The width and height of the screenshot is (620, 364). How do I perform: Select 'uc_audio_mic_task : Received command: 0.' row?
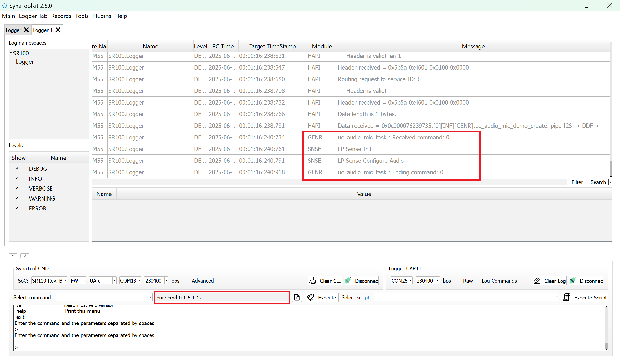click(x=351, y=138)
